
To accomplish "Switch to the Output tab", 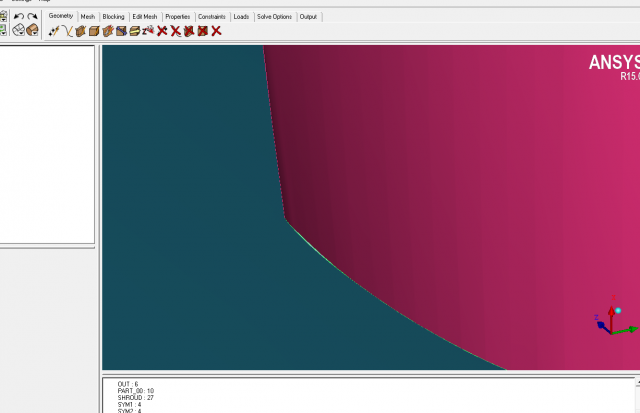I will coord(308,17).
